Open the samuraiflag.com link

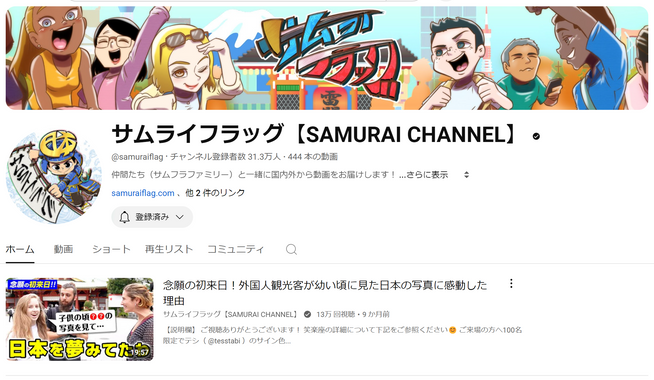tap(143, 193)
